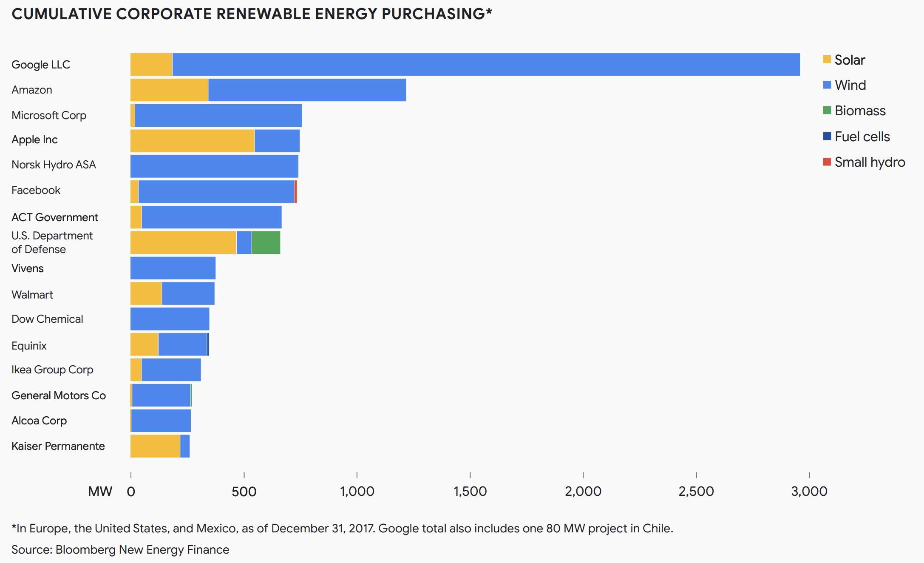
Task: Click the Solar legend color swatch
Action: 827,60
